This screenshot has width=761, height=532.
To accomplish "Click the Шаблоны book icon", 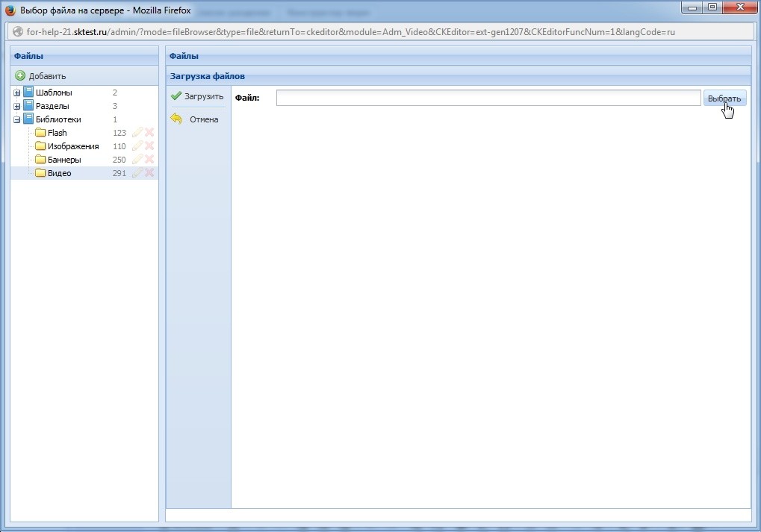I will coord(28,93).
